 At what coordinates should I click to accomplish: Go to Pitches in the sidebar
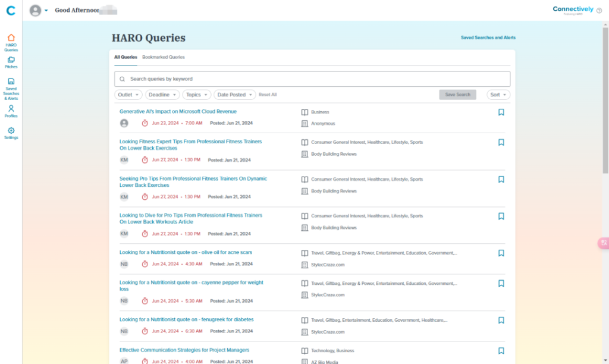11,62
